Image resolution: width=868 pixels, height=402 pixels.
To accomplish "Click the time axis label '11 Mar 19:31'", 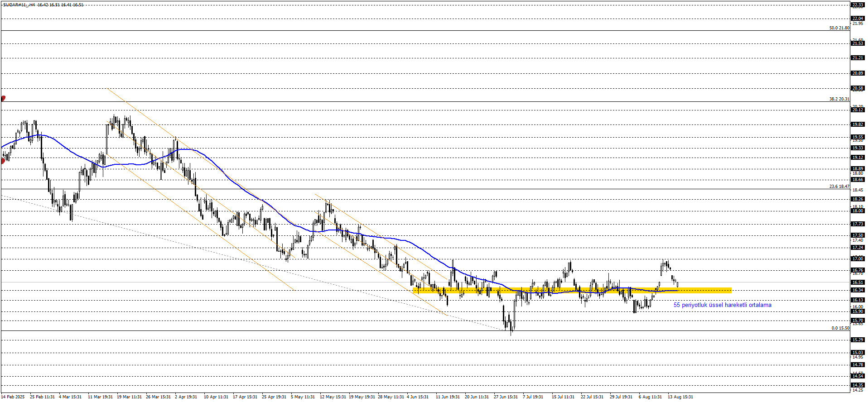I will tap(100, 397).
